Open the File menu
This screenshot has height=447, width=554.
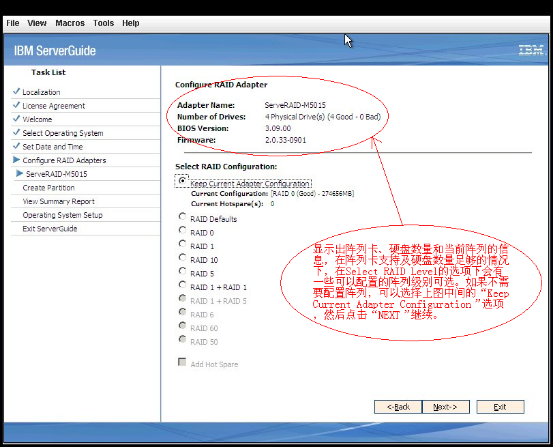pos(13,23)
